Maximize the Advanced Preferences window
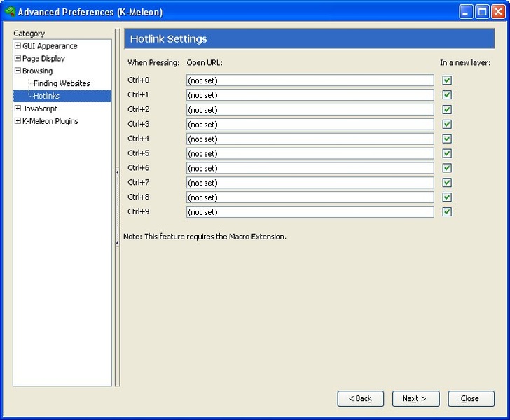The image size is (510, 420). 483,12
